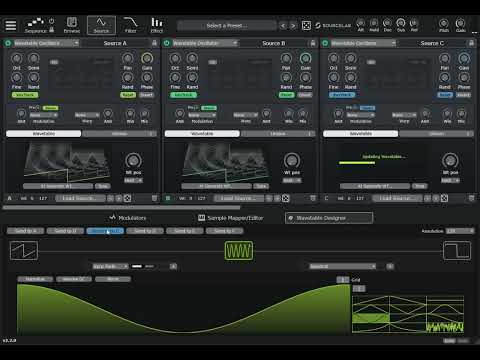
Task: Open Source A Modulation type dropdown
Action: tap(43, 115)
